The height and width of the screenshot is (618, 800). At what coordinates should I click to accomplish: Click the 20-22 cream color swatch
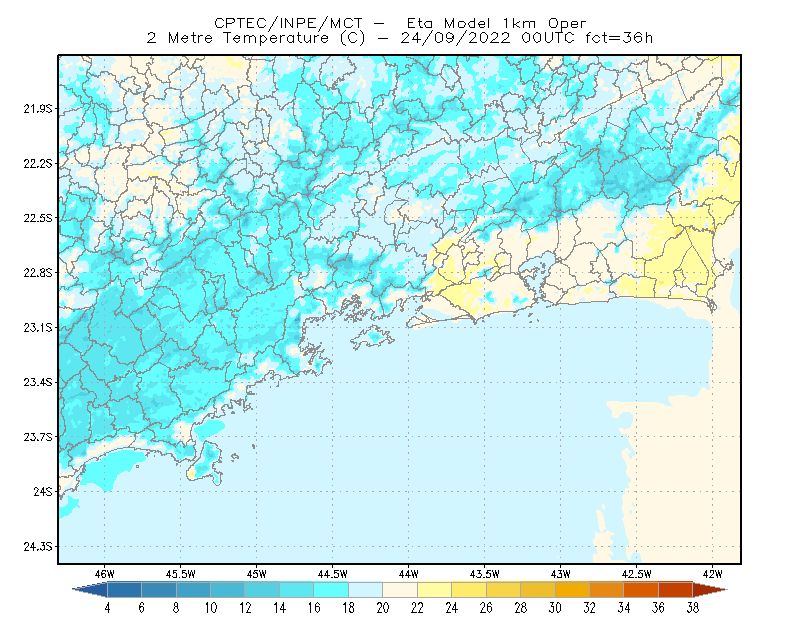click(x=400, y=590)
